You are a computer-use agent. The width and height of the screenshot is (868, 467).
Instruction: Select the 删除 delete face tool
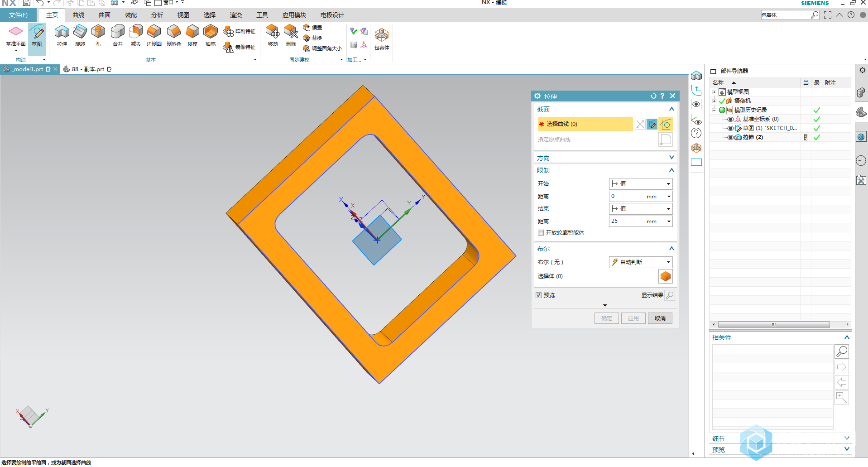tap(291, 36)
